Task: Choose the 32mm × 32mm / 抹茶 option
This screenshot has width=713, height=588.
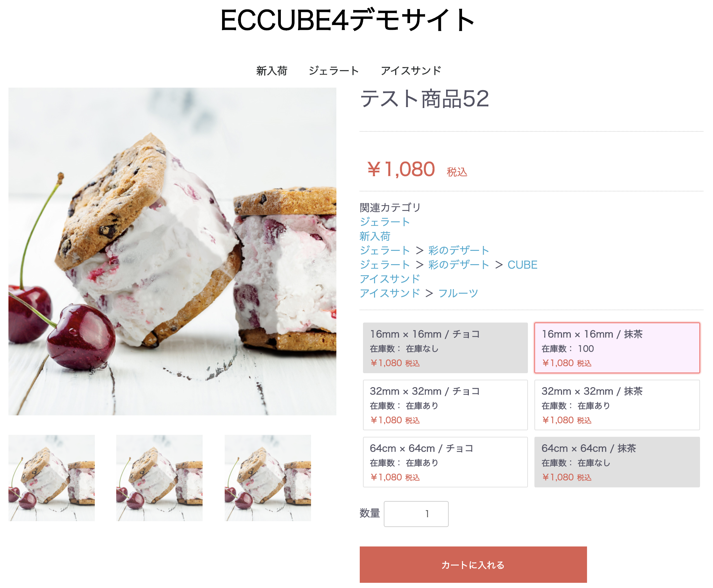Action: (617, 405)
